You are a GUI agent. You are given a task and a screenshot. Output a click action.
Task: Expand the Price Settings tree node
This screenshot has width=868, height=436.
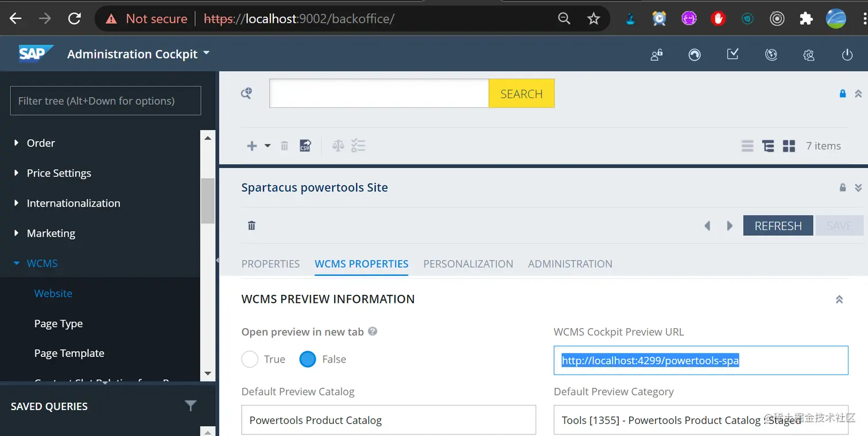tap(16, 173)
